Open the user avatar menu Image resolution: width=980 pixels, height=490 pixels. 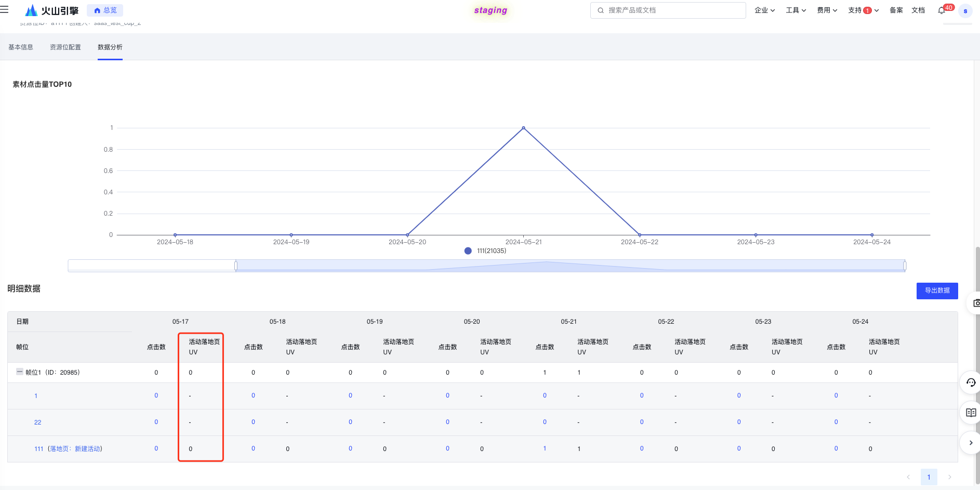coord(965,11)
